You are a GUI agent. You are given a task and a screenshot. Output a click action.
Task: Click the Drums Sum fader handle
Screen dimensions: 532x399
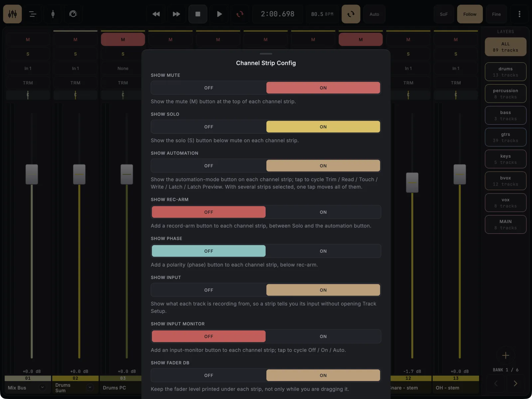(79, 174)
